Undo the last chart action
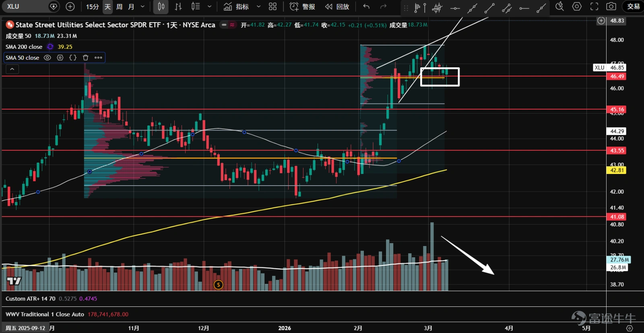Image resolution: width=644 pixels, height=333 pixels. (366, 6)
